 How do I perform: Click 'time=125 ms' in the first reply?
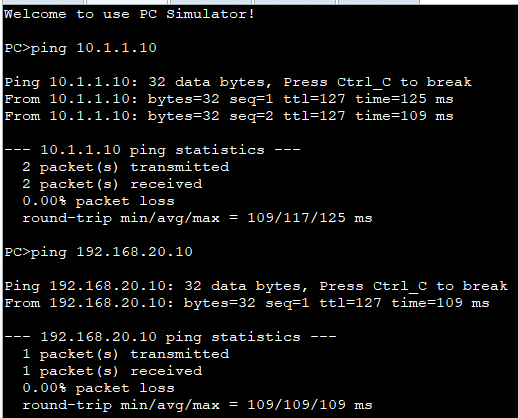coord(404,99)
